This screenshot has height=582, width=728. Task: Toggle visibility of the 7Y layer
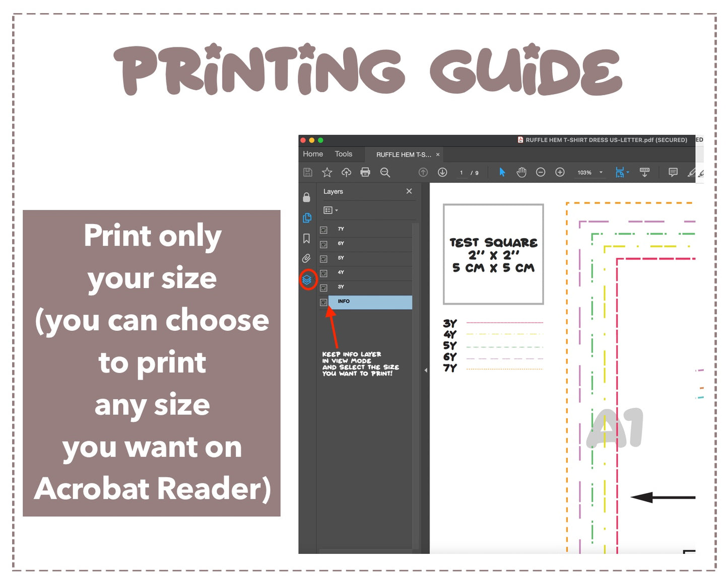323,230
